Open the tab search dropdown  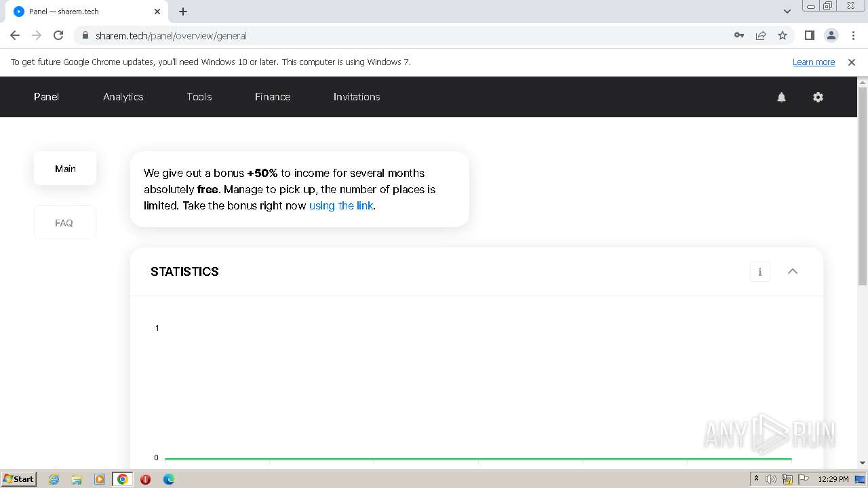787,12
